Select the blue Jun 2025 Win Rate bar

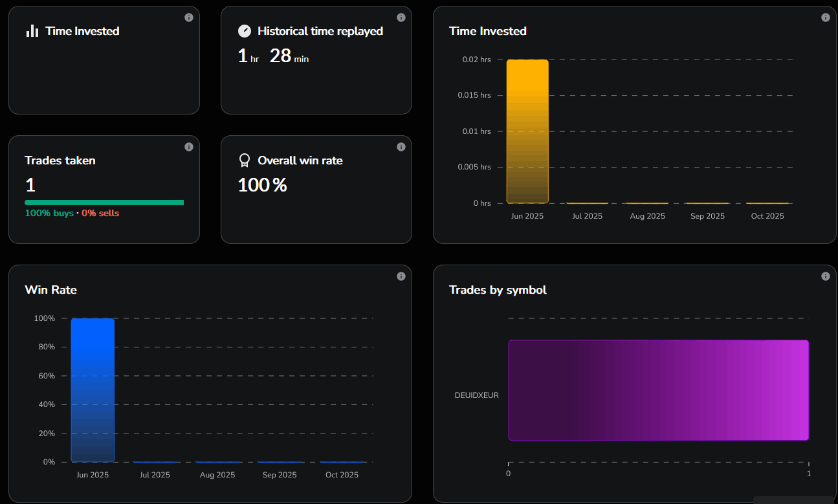pos(93,390)
